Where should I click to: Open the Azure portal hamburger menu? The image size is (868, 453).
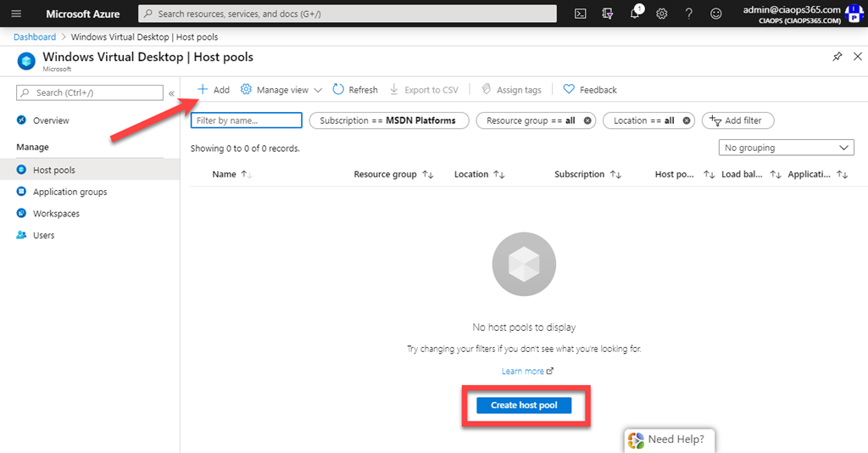tap(16, 14)
